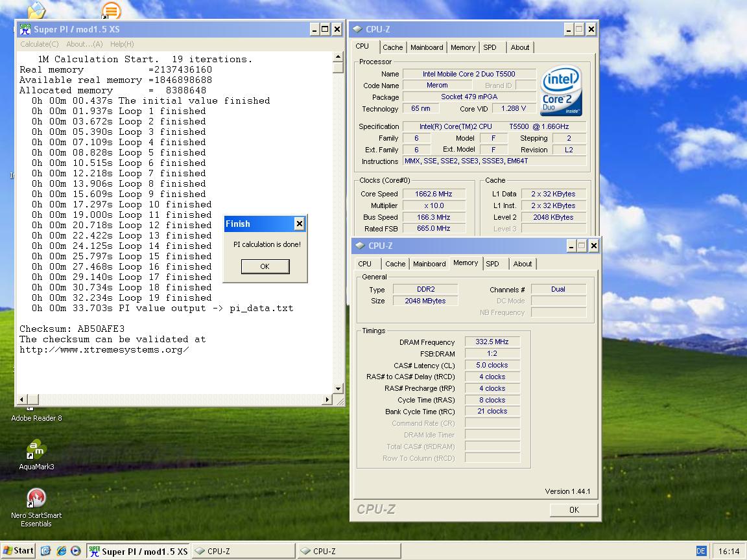Open the About...(A) menu in Super PI
Image resolution: width=747 pixels, height=560 pixels.
pos(84,44)
